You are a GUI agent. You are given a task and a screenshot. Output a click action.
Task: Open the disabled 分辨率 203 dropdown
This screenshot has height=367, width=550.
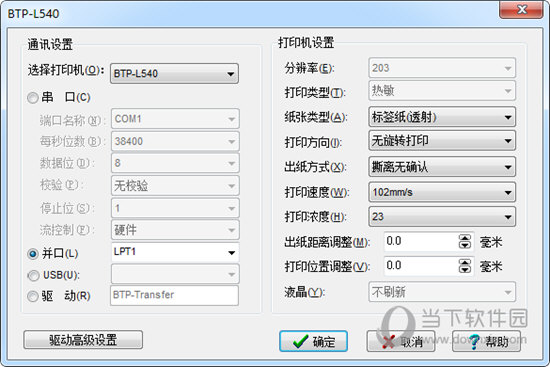pos(442,68)
